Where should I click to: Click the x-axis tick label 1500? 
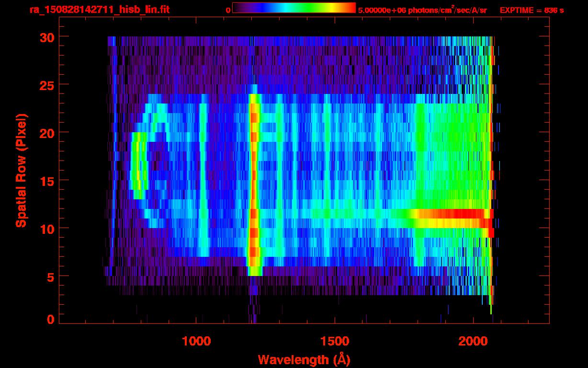[335, 341]
